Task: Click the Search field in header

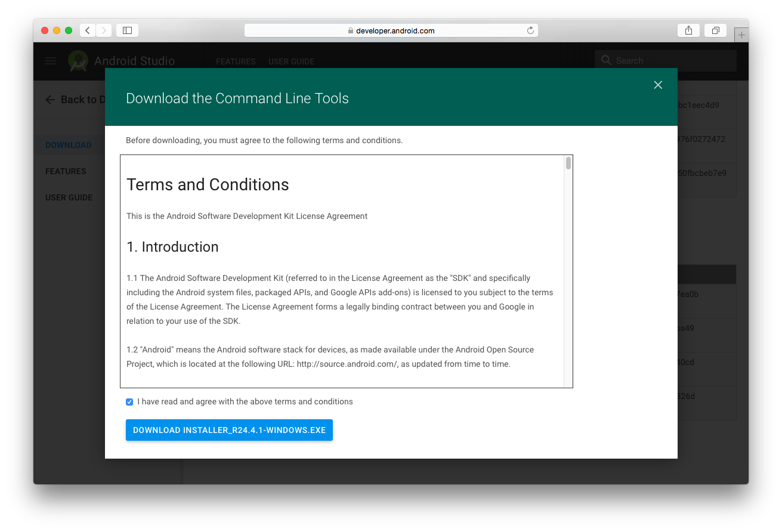Action: tap(666, 61)
